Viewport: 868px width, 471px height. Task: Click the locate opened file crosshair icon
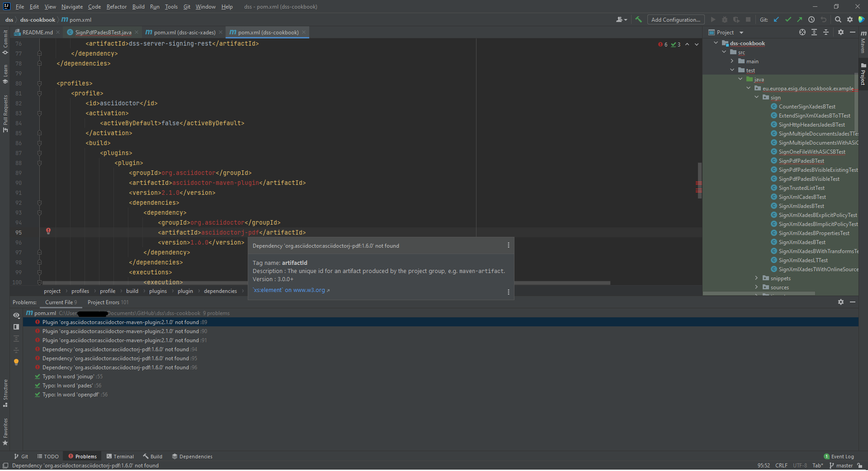tap(802, 32)
